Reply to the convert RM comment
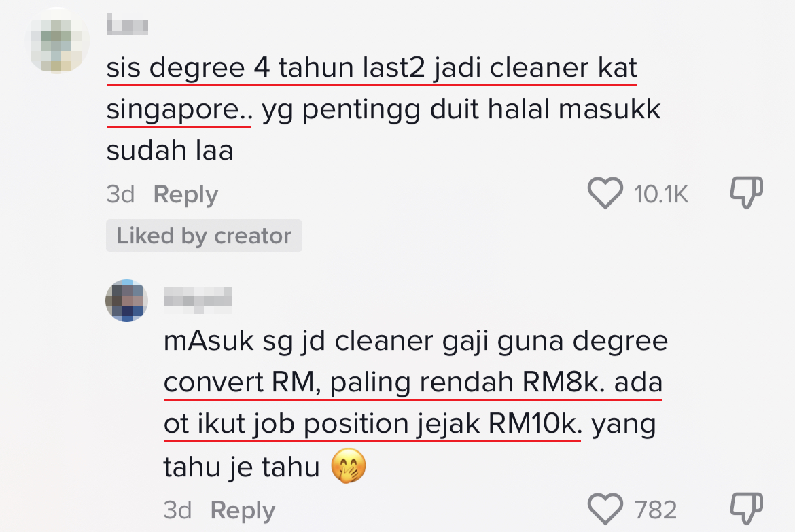Screen dimensions: 795x532 pos(243,510)
